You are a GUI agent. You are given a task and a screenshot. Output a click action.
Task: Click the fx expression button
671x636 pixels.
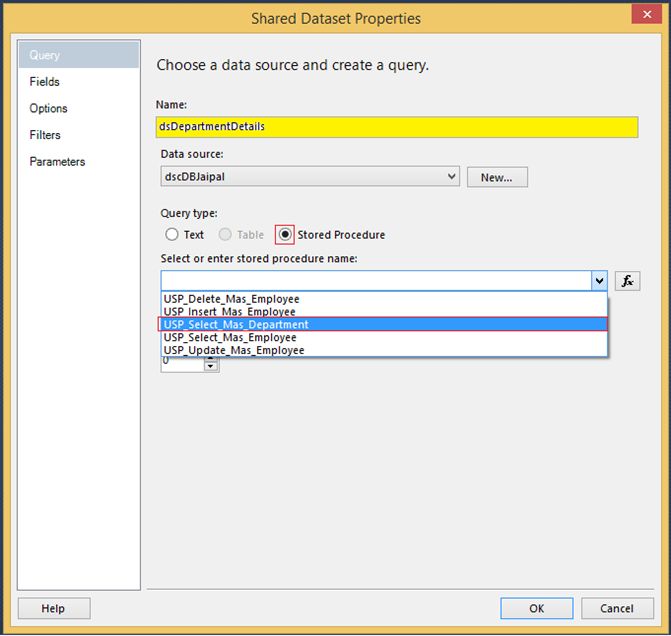[x=627, y=281]
